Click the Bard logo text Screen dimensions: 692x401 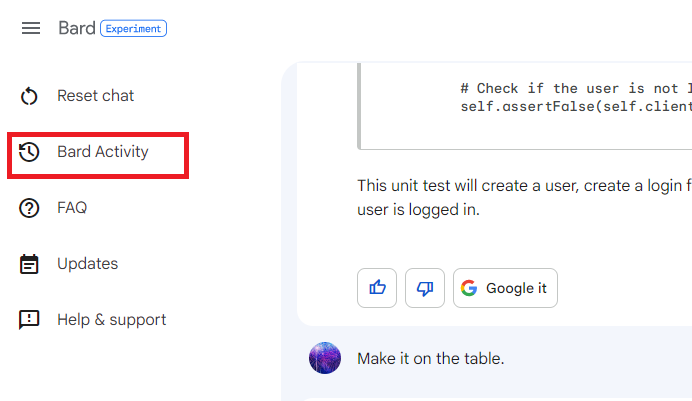(x=77, y=28)
